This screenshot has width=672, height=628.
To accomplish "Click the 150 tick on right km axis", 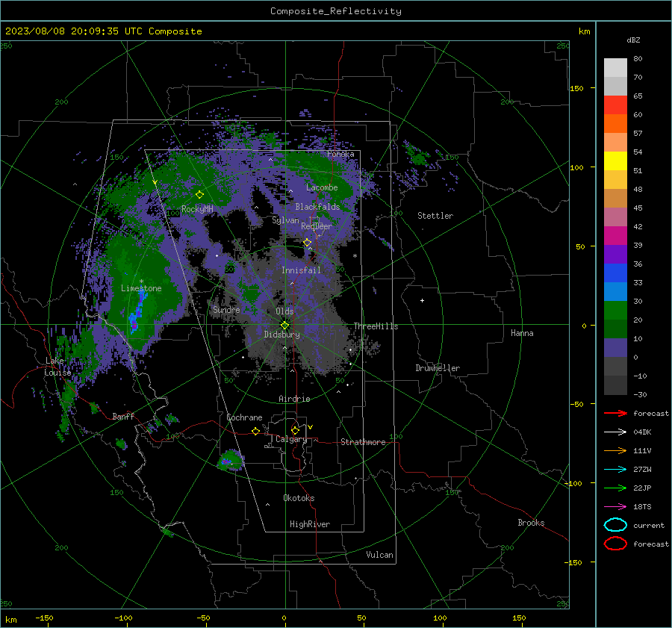I will (x=577, y=88).
